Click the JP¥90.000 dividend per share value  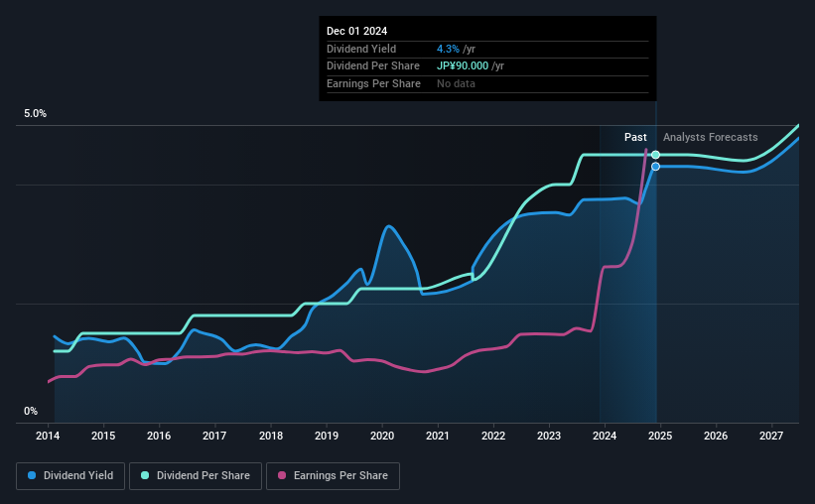pyautogui.click(x=463, y=66)
